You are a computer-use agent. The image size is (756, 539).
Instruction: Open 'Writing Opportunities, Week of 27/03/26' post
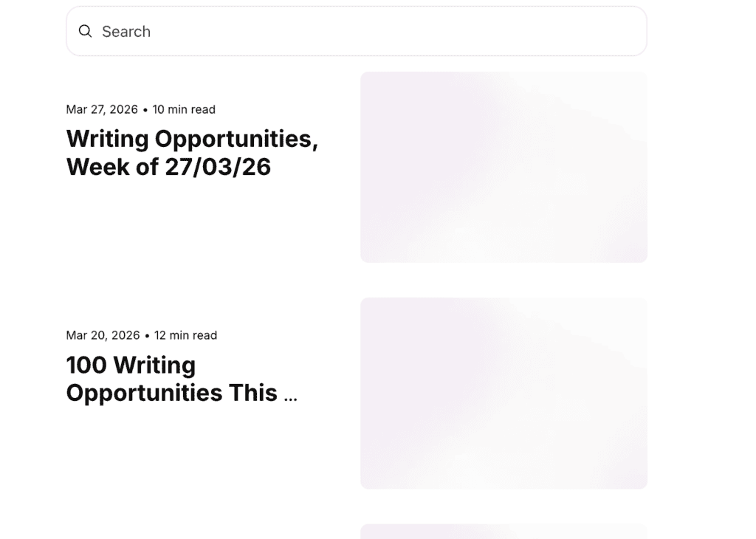192,153
